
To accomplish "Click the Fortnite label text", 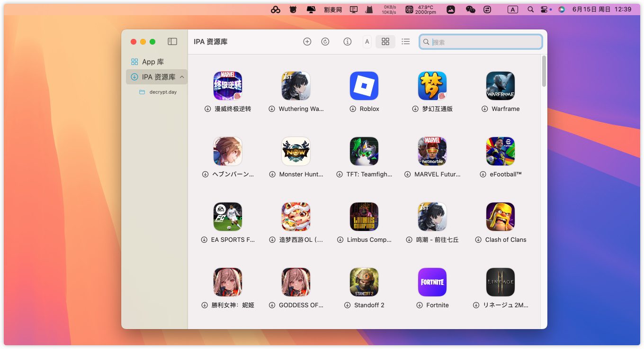I will click(438, 305).
